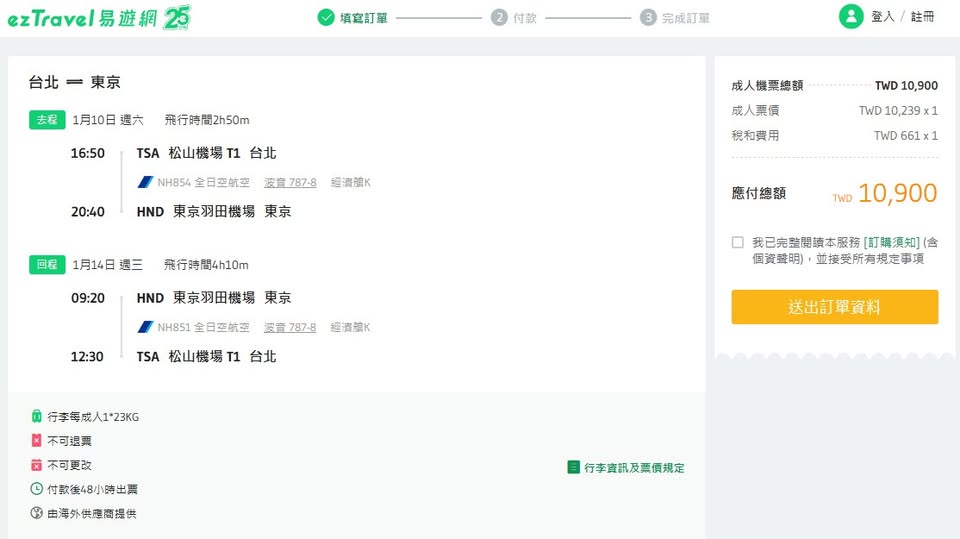The width and height of the screenshot is (960, 539).
Task: Select step 3 完成訂單 in progress bar
Action: tap(676, 17)
